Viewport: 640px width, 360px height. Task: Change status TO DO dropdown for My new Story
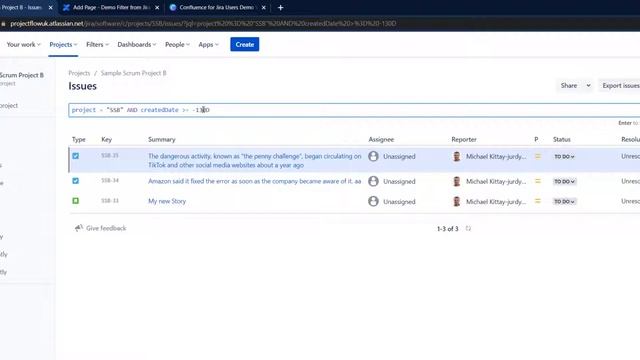click(564, 202)
